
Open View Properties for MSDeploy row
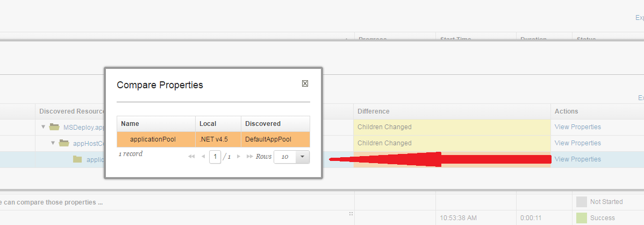coord(577,127)
